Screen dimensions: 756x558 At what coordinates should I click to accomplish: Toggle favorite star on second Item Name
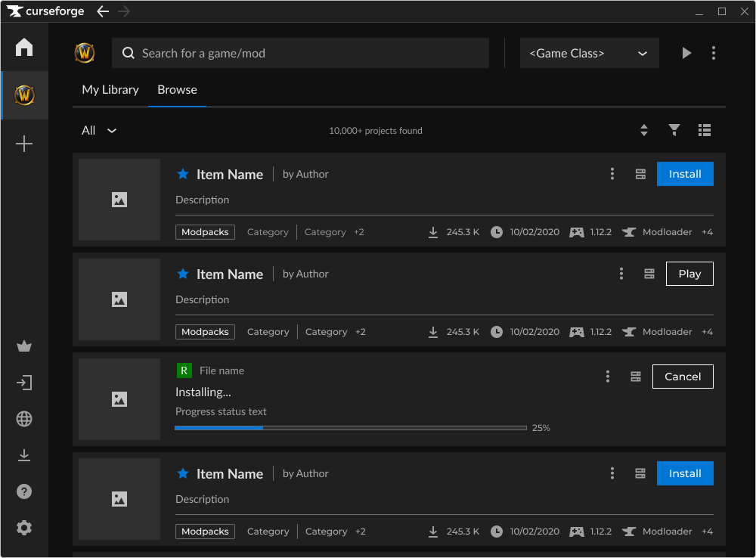182,274
